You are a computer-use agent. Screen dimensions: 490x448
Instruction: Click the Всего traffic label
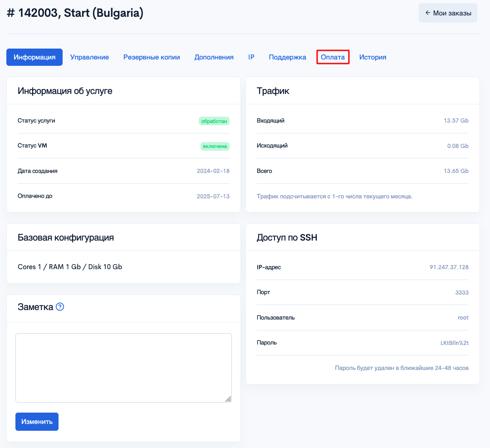(x=265, y=171)
